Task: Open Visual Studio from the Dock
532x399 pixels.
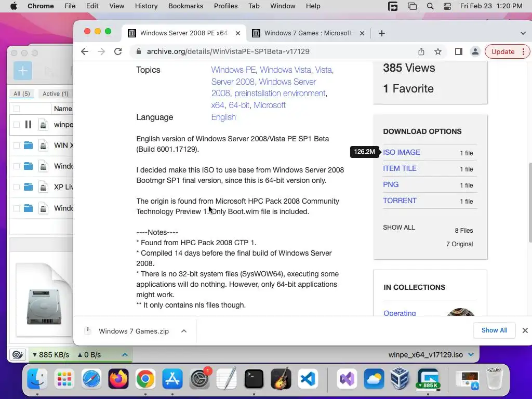Action: pos(347,379)
